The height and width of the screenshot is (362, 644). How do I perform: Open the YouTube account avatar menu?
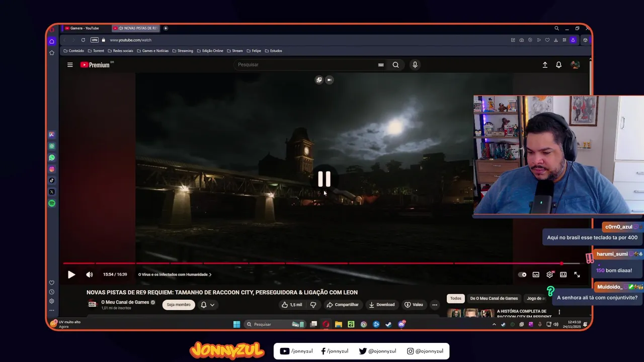pyautogui.click(x=575, y=65)
